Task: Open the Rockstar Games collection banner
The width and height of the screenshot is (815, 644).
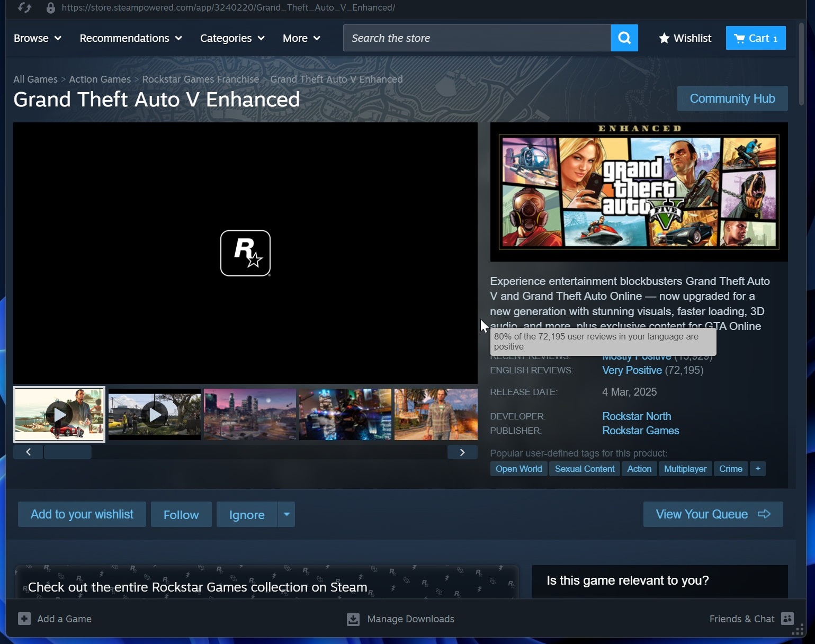Action: click(267, 582)
